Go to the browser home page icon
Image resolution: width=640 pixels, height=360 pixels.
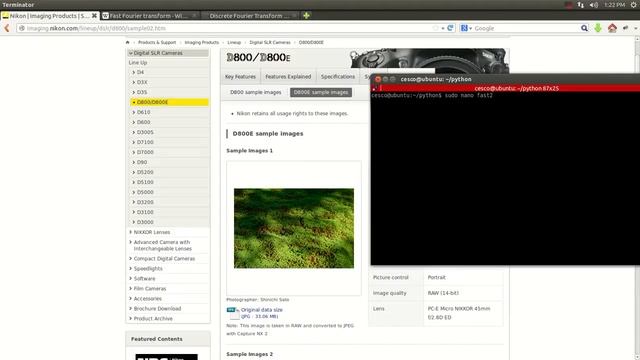tap(612, 28)
